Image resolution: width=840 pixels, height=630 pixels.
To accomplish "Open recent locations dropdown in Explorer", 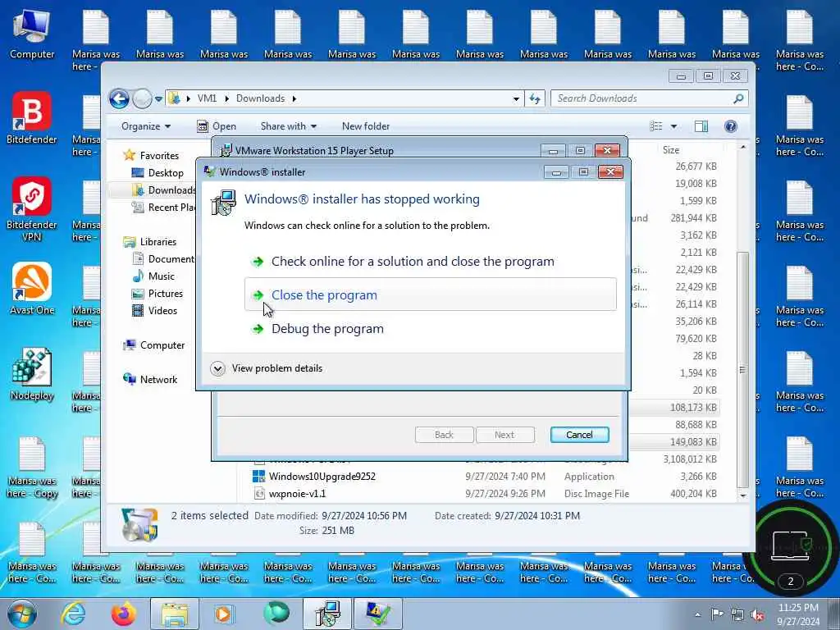I will pyautogui.click(x=158, y=99).
